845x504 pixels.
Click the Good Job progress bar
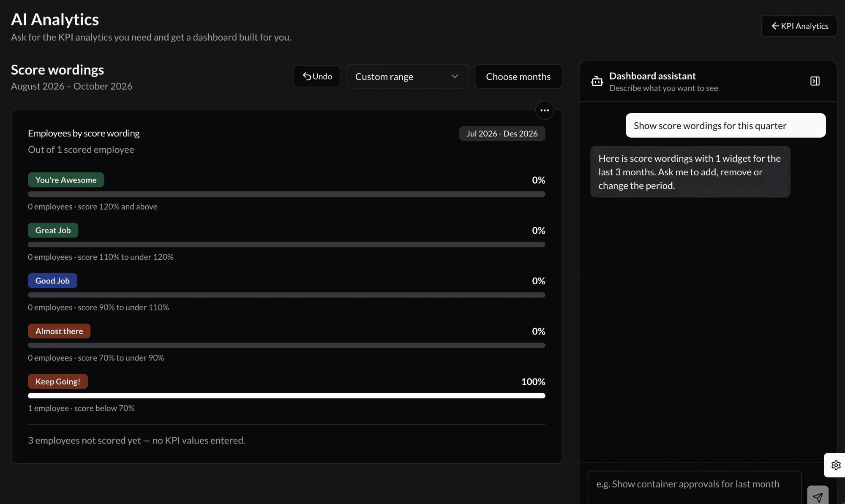286,295
